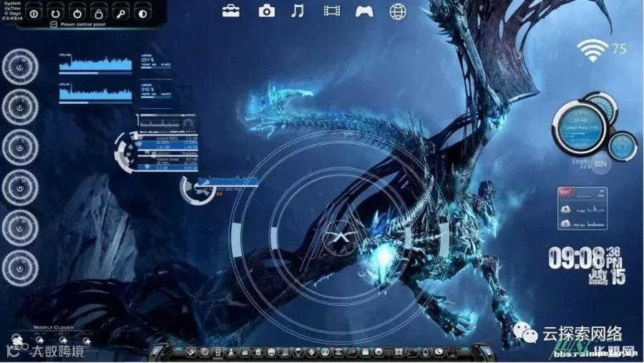Click the WiFi signal icon showing 75
This screenshot has width=644, height=363.
592,51
